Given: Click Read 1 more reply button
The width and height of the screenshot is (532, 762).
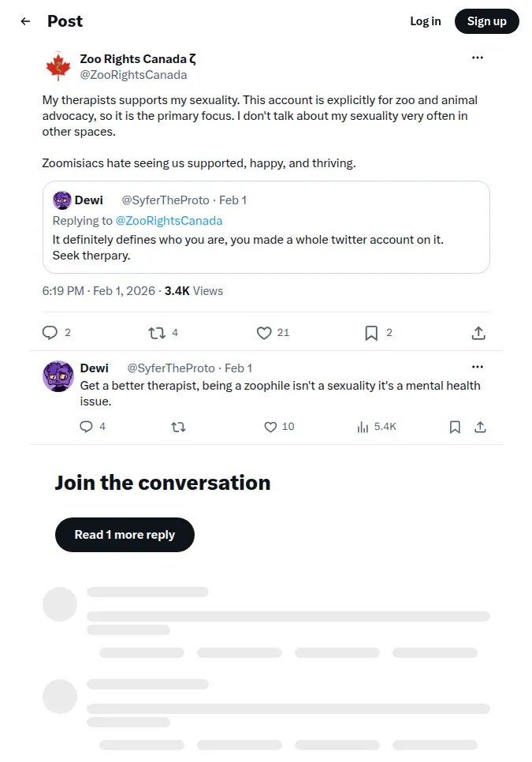Looking at the screenshot, I should coord(125,535).
